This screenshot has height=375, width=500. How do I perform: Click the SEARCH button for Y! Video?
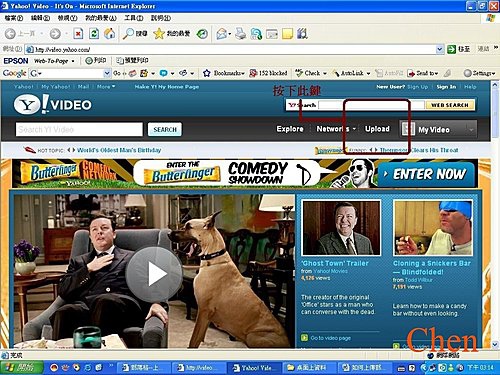click(x=165, y=129)
